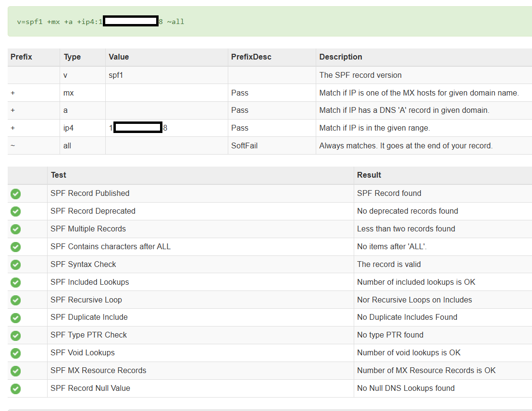Viewport: 532px width, 411px height.
Task: Click check icon for SPF Recursive Loop
Action: click(x=15, y=300)
